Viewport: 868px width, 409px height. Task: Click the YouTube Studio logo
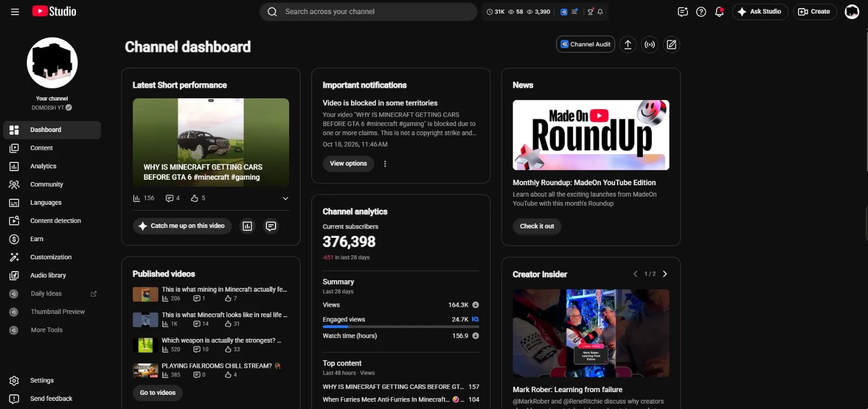[x=54, y=11]
